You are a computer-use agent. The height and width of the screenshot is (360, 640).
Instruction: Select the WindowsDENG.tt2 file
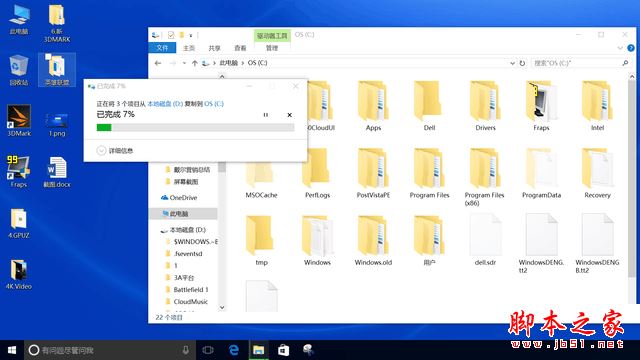point(541,244)
